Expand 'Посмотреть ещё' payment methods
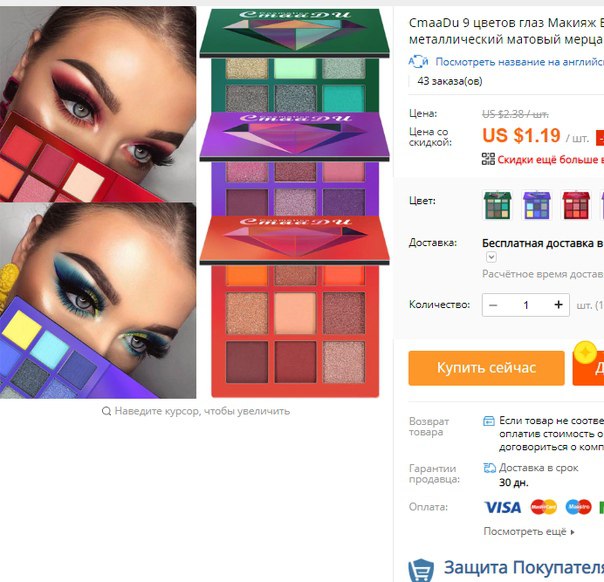604x582 pixels. point(529,532)
